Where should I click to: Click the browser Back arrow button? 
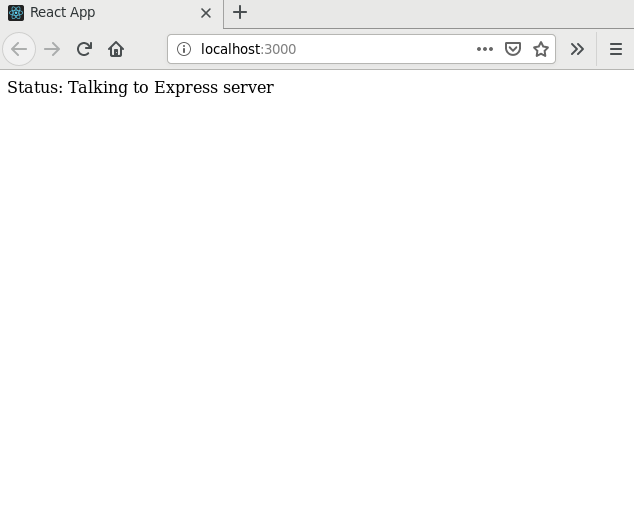(x=19, y=49)
